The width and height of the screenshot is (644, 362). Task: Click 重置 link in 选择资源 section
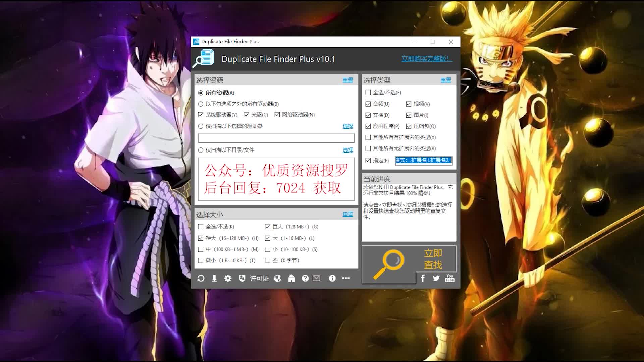click(348, 80)
